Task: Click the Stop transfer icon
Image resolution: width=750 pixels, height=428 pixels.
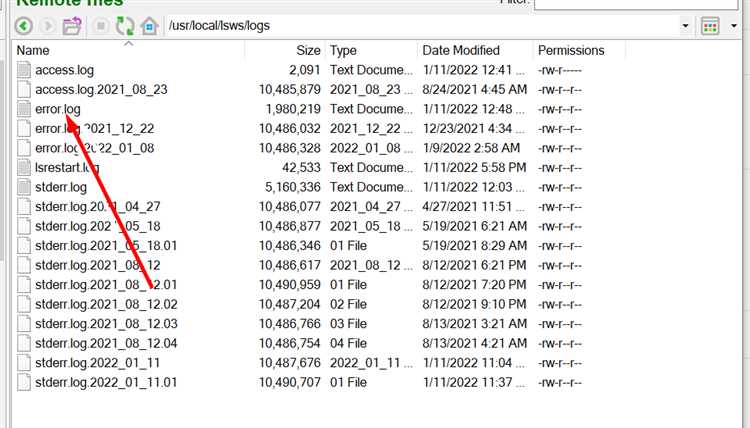Action: [100, 26]
